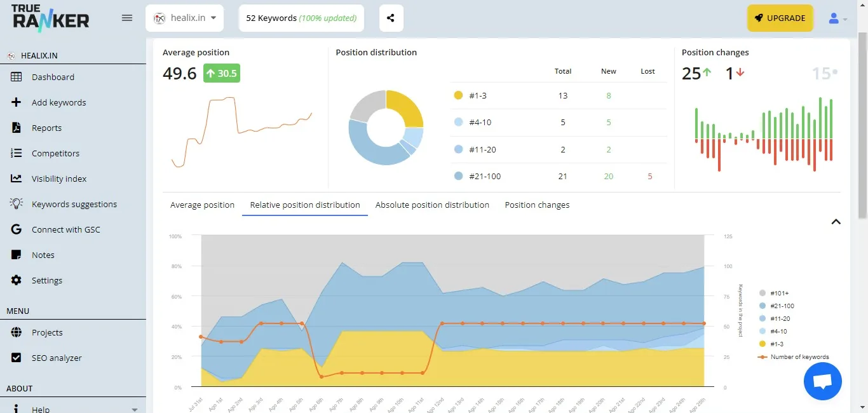868x413 pixels.
Task: Expand the Help menu arrow
Action: pos(134,410)
